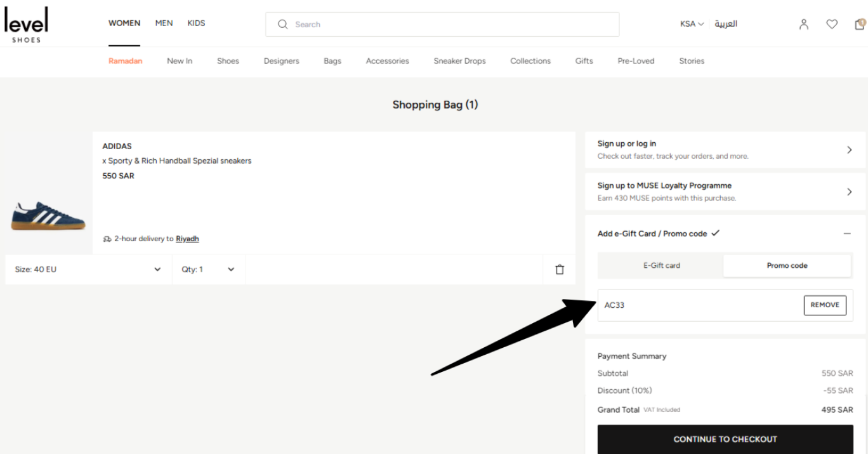Click the Grand Total 495 SAR value
Image resolution: width=868 pixels, height=457 pixels.
837,410
